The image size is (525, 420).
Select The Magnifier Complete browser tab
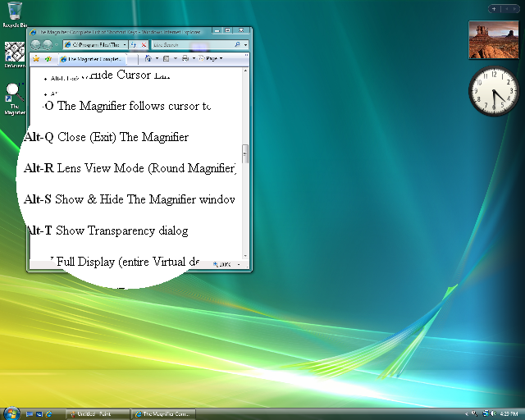click(92, 59)
